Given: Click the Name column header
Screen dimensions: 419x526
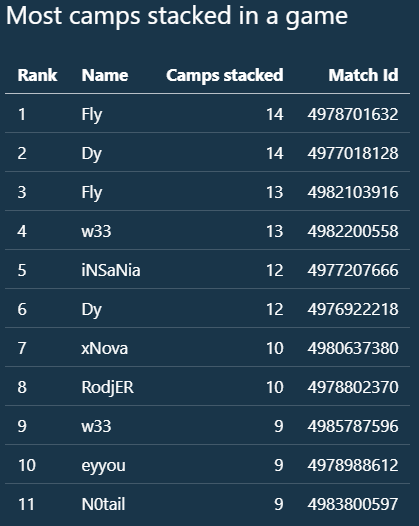Looking at the screenshot, I should [x=105, y=75].
